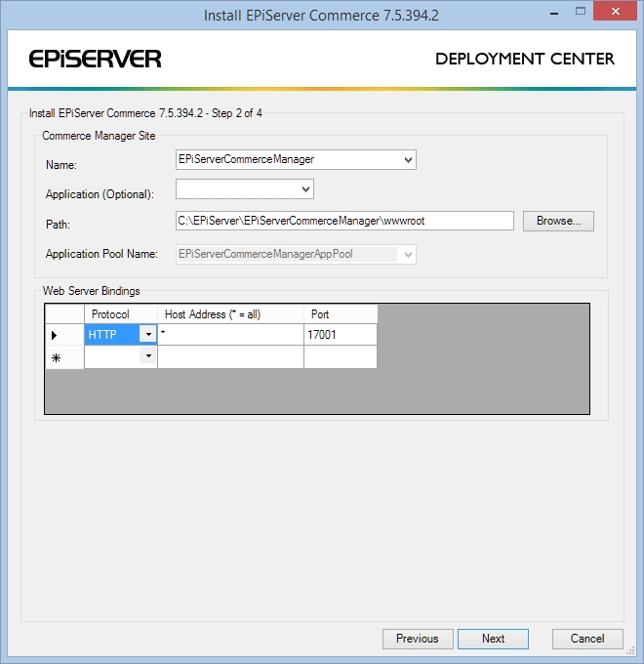
Task: Open the Application Pool Name dropdown arrow
Action: coord(408,255)
